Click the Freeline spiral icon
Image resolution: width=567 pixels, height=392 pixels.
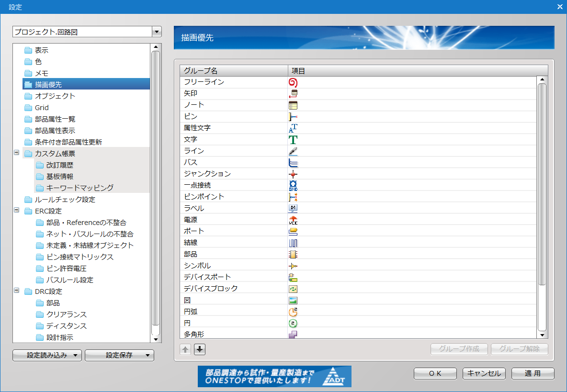click(x=293, y=82)
